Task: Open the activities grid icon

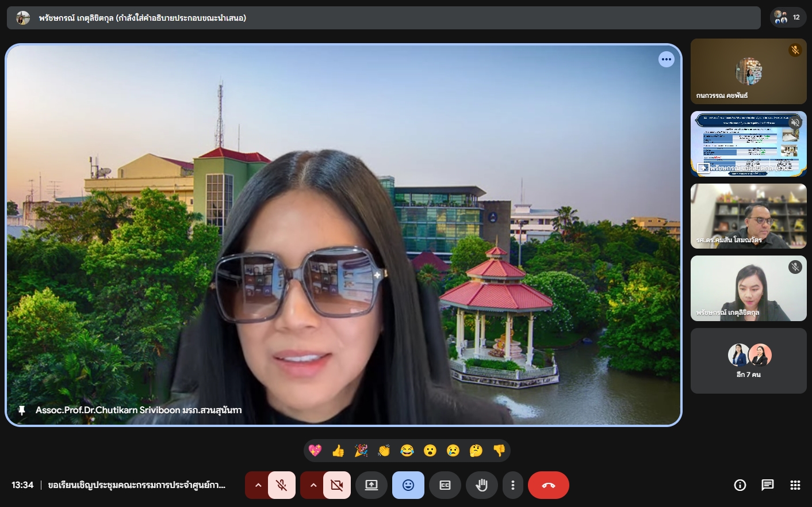Action: tap(795, 485)
